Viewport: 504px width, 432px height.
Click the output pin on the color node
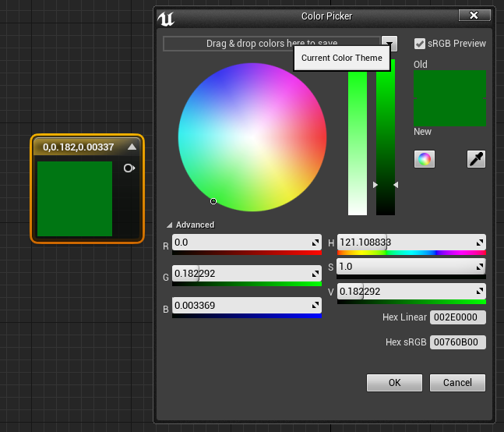(129, 168)
